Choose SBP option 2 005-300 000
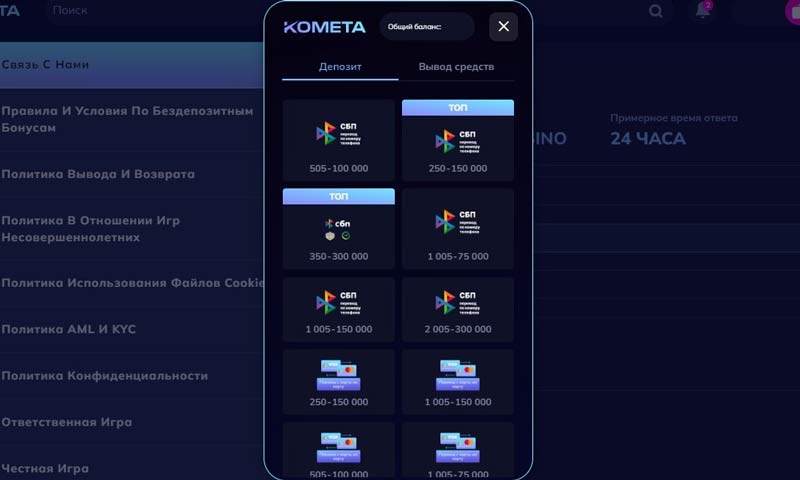This screenshot has height=480, width=800. [458, 309]
